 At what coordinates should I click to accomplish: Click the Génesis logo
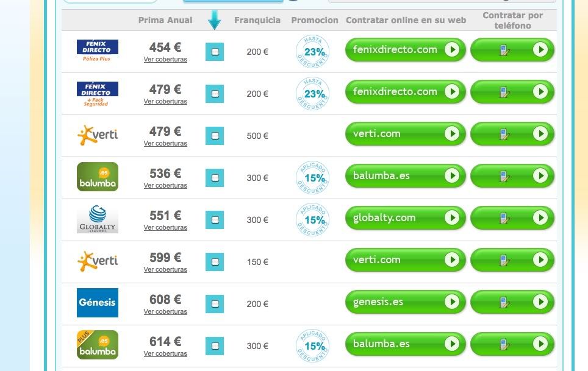(x=98, y=303)
